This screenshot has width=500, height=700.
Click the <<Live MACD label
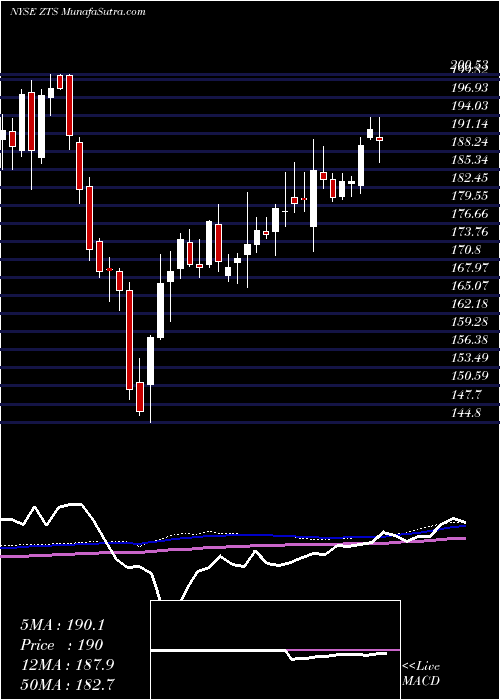[x=421, y=674]
